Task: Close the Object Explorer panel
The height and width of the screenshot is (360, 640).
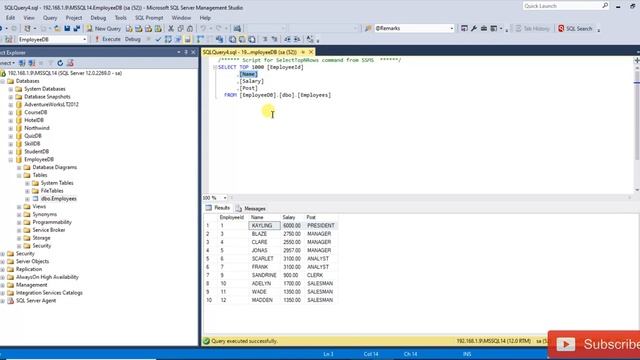Action: [x=193, y=53]
